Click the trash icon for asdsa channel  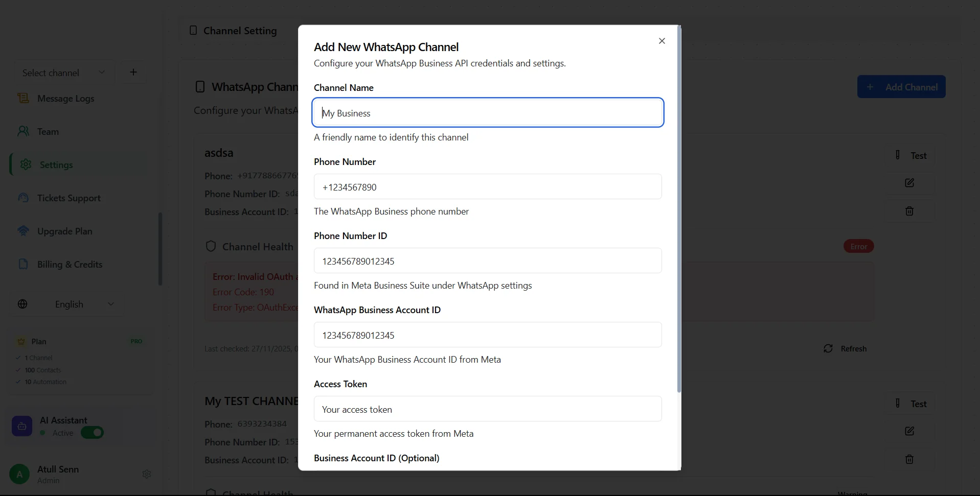point(909,211)
